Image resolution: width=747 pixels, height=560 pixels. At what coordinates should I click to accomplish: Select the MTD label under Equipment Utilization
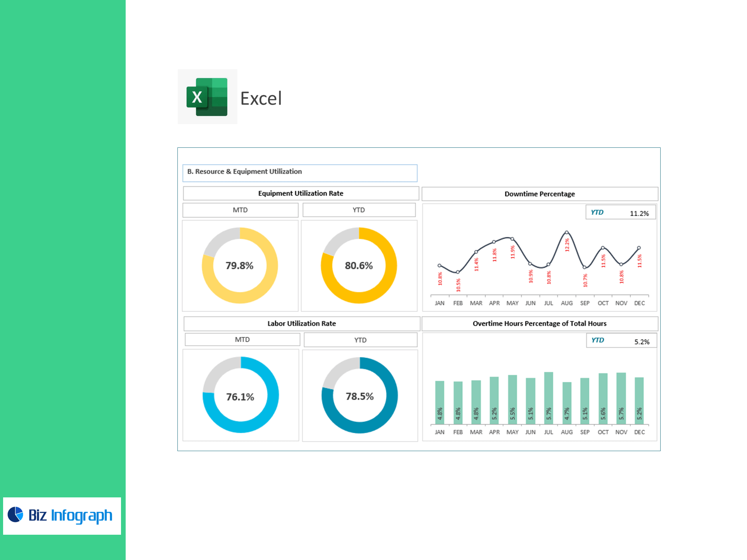pyautogui.click(x=240, y=210)
